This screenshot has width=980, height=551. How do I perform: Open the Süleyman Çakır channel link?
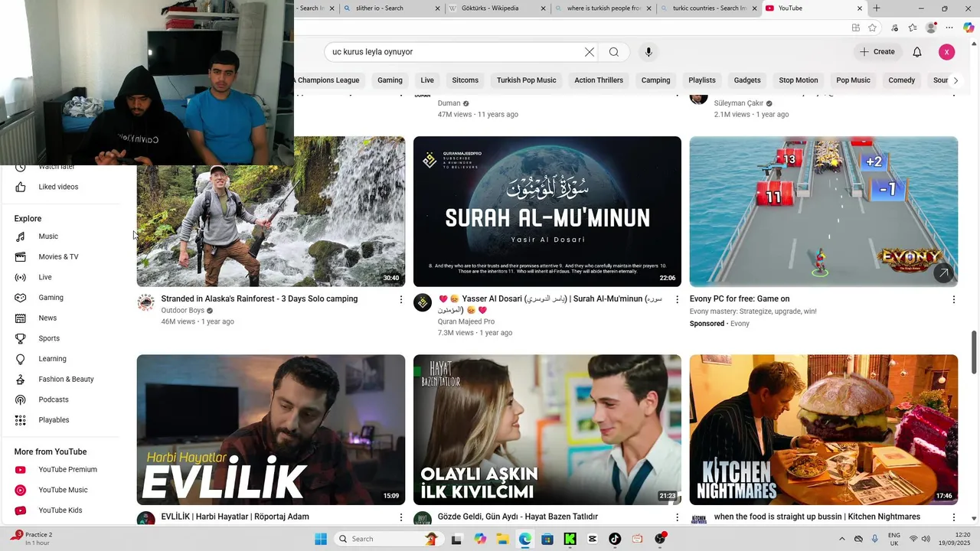[x=739, y=103]
